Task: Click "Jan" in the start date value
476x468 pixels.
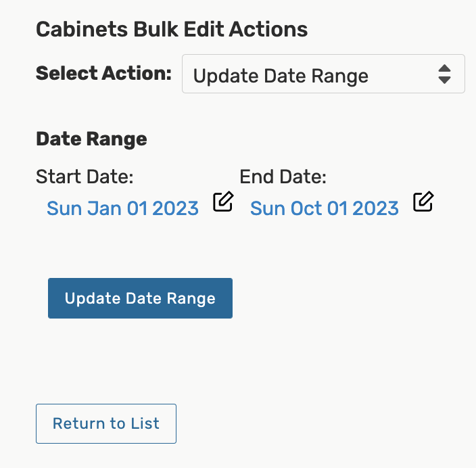Action: [105, 208]
